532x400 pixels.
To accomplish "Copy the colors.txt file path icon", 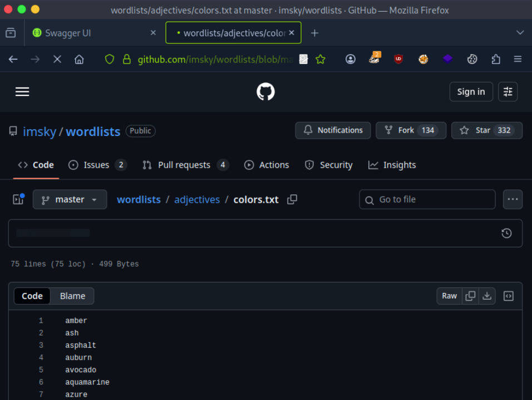I will (x=292, y=199).
